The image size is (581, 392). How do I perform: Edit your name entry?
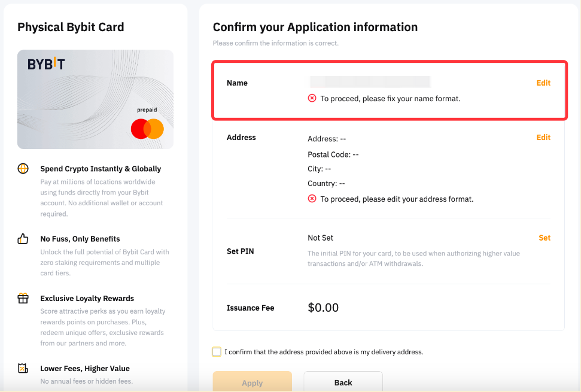[543, 83]
